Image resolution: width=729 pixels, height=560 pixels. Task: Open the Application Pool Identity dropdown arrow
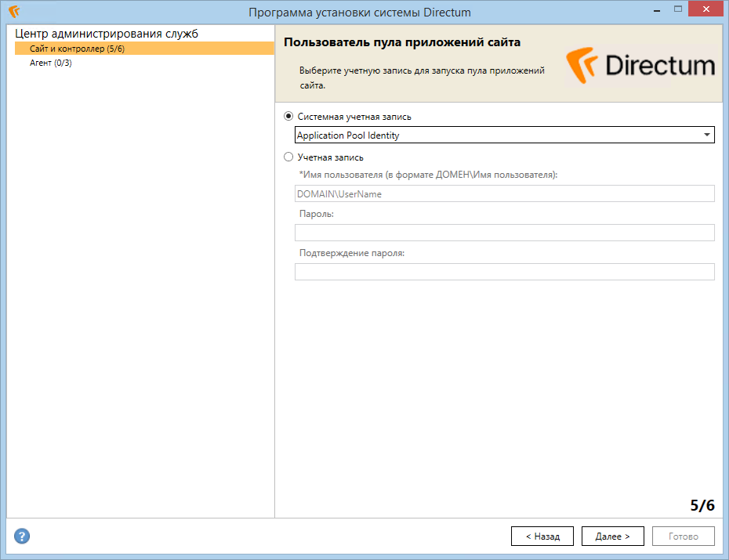(707, 135)
